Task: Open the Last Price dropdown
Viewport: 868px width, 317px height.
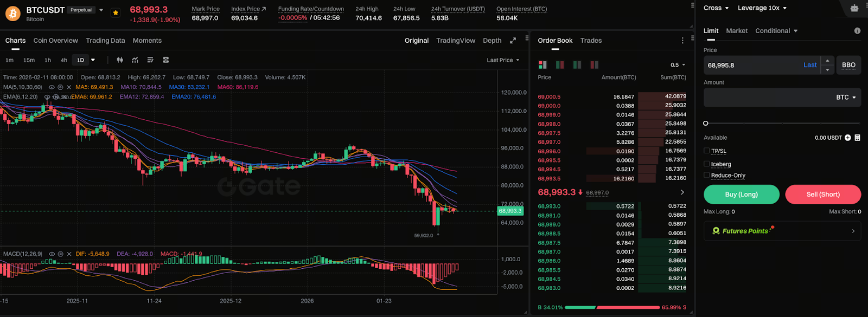Action: pyautogui.click(x=503, y=60)
